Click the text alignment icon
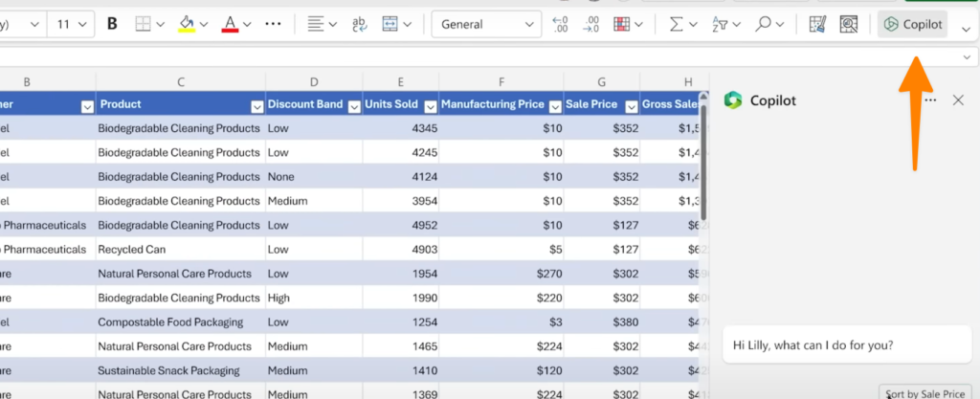The width and height of the screenshot is (980, 399). [x=317, y=24]
